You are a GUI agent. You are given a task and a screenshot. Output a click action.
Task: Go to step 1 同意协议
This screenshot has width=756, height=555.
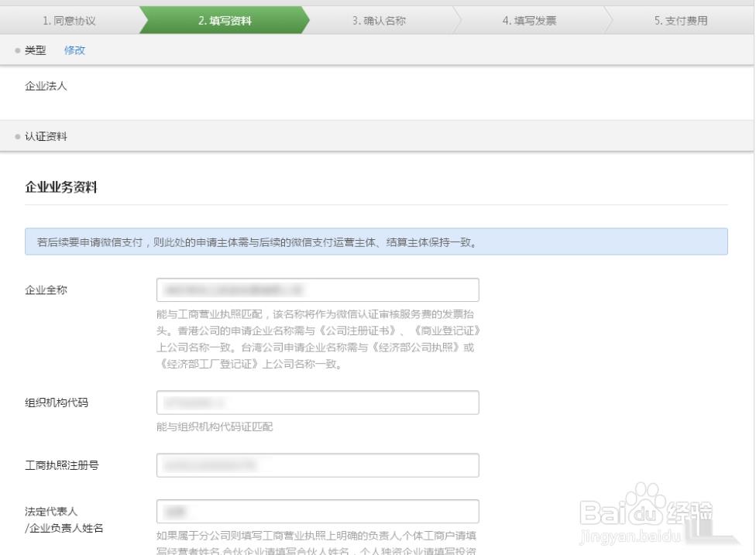69,21
